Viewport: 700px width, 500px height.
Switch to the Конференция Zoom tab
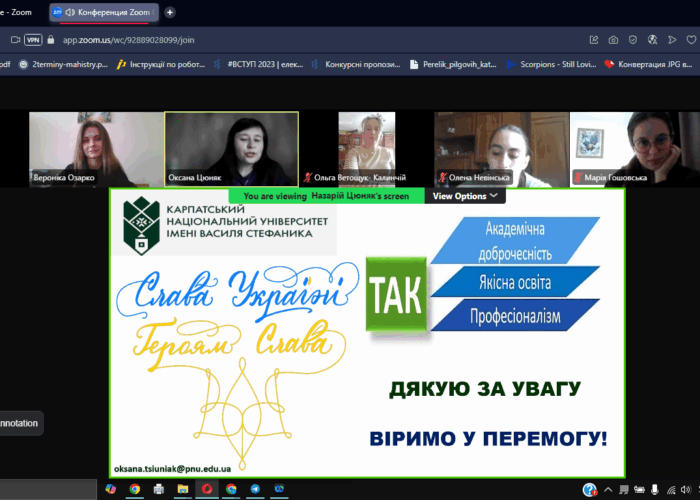(104, 12)
